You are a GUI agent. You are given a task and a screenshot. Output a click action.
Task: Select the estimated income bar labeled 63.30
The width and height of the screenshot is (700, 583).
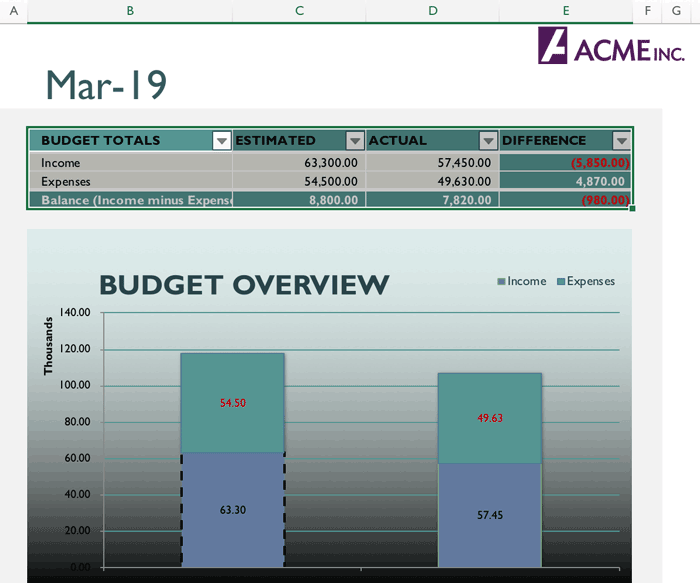pyautogui.click(x=232, y=510)
